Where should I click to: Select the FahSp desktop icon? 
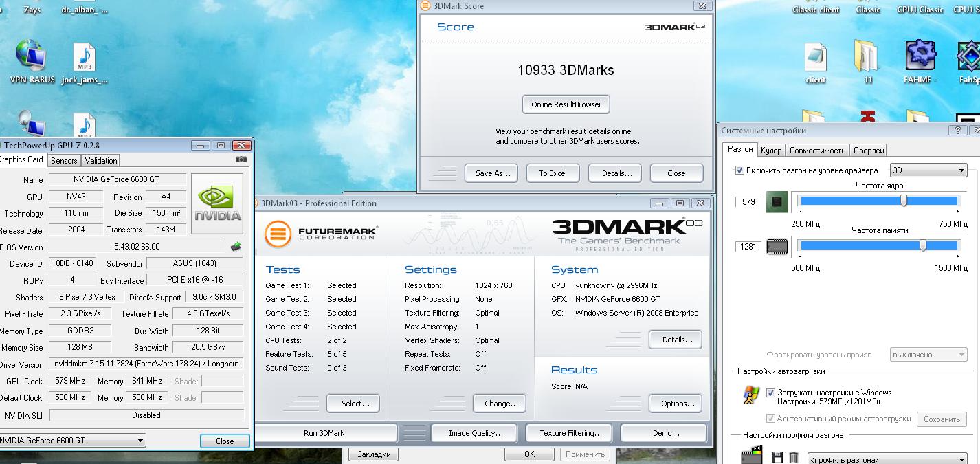[968, 62]
